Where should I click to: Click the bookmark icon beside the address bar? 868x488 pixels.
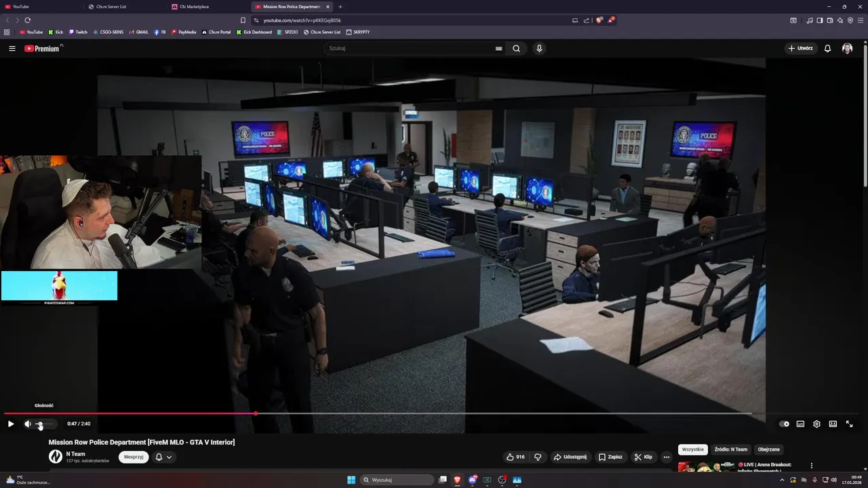click(x=243, y=20)
